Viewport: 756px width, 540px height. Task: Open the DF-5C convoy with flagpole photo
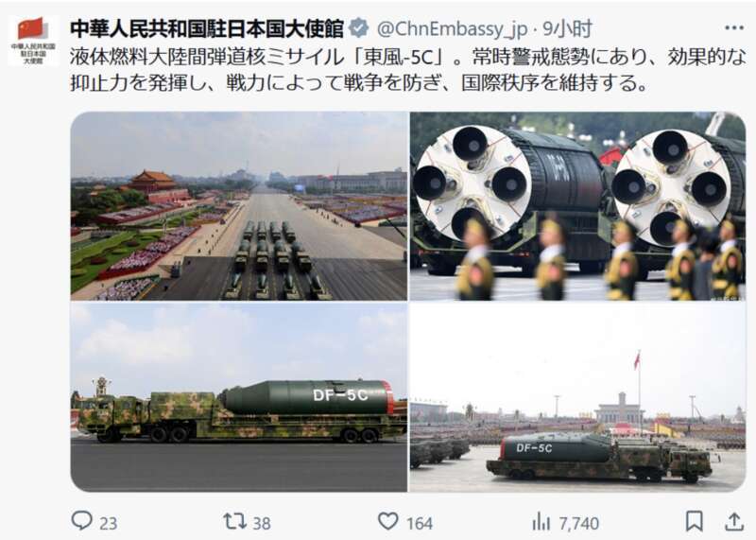click(x=577, y=397)
